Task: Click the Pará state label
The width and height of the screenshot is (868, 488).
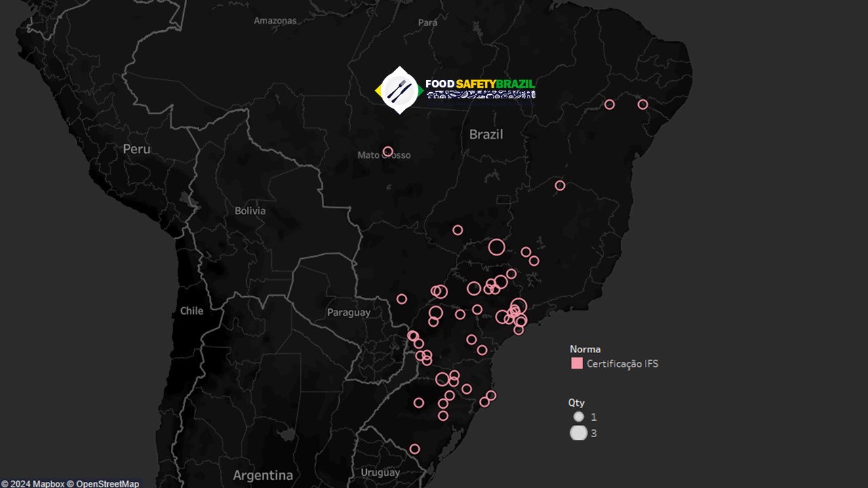Action: point(428,22)
